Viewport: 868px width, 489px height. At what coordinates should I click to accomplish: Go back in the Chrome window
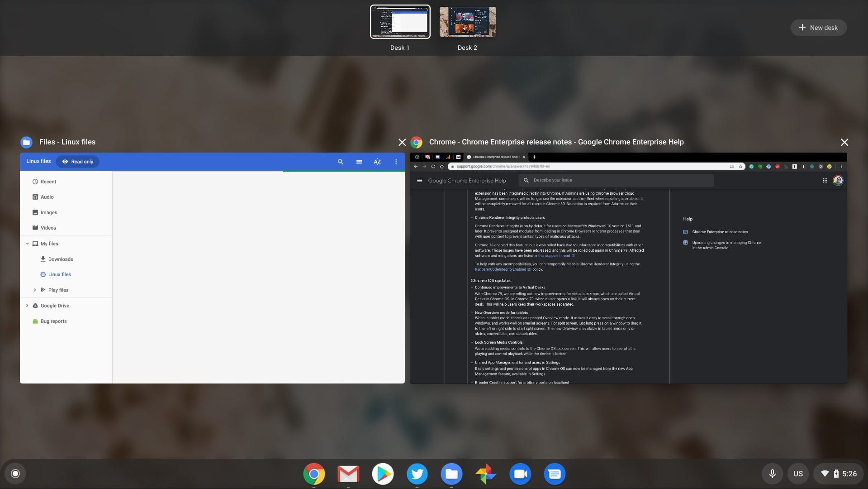pyautogui.click(x=416, y=166)
